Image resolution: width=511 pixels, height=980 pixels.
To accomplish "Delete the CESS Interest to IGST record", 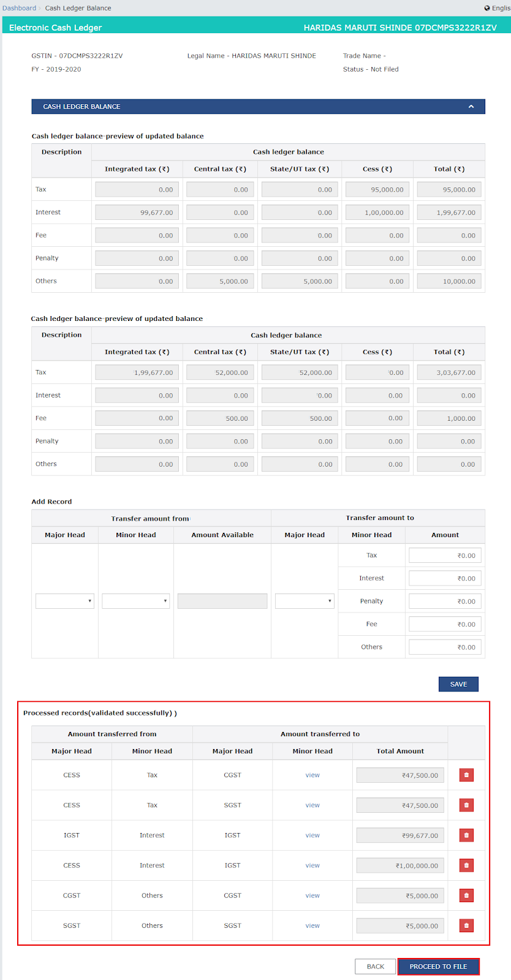I will click(466, 865).
